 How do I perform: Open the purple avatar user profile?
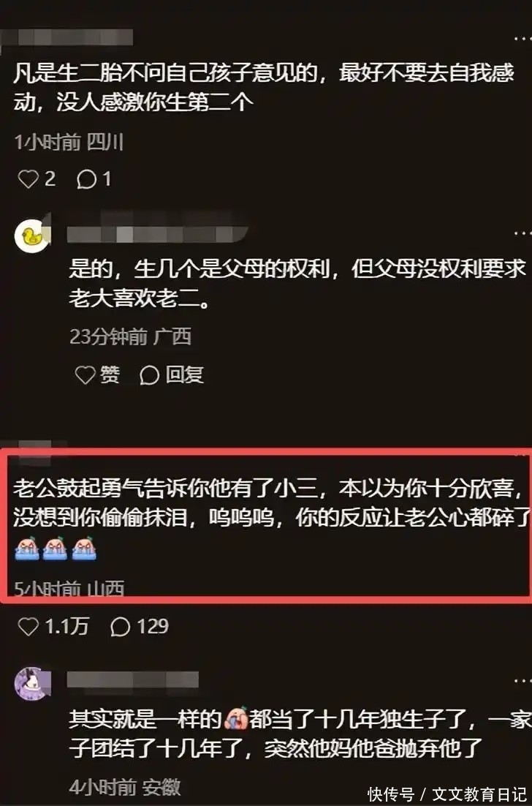(x=32, y=684)
